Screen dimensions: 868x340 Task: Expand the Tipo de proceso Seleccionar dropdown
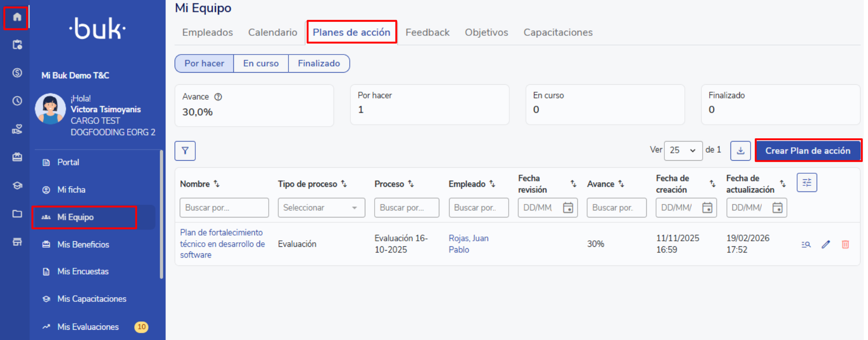click(x=321, y=208)
